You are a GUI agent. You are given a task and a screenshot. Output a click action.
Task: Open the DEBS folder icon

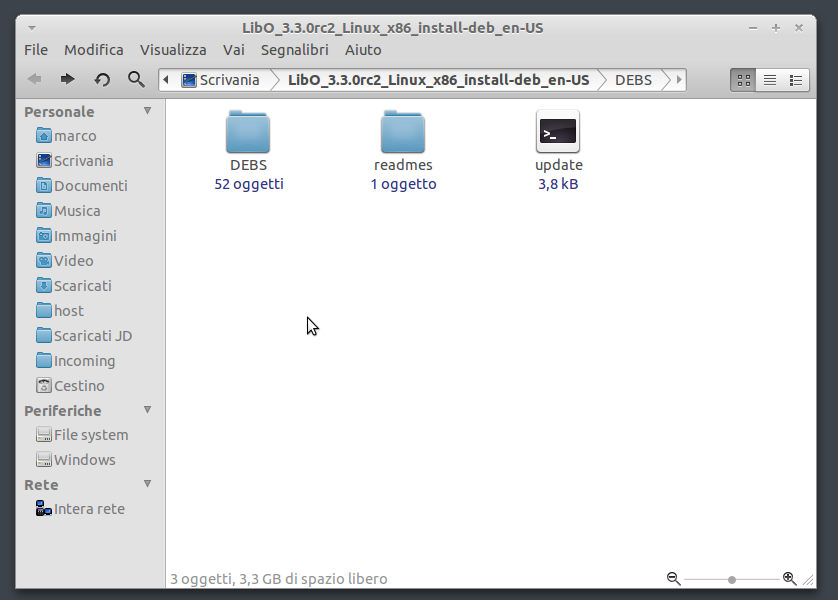248,132
